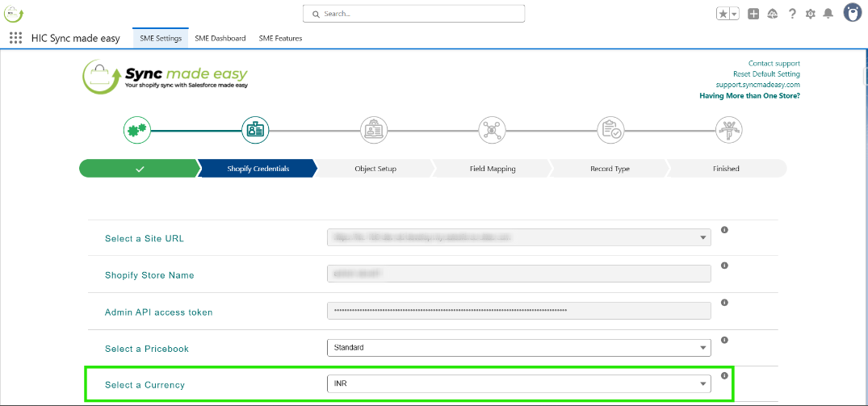The width and height of the screenshot is (868, 406).
Task: Click the Record Type clipboard step icon
Action: pyautogui.click(x=610, y=130)
